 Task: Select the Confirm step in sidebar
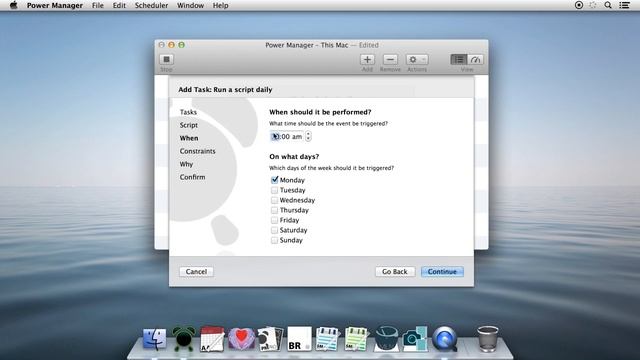coord(192,177)
